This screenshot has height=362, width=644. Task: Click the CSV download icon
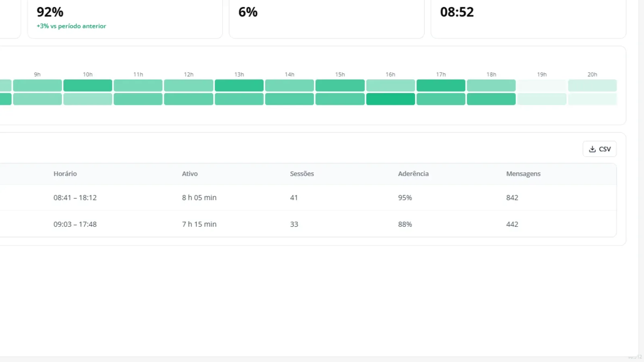[592, 149]
